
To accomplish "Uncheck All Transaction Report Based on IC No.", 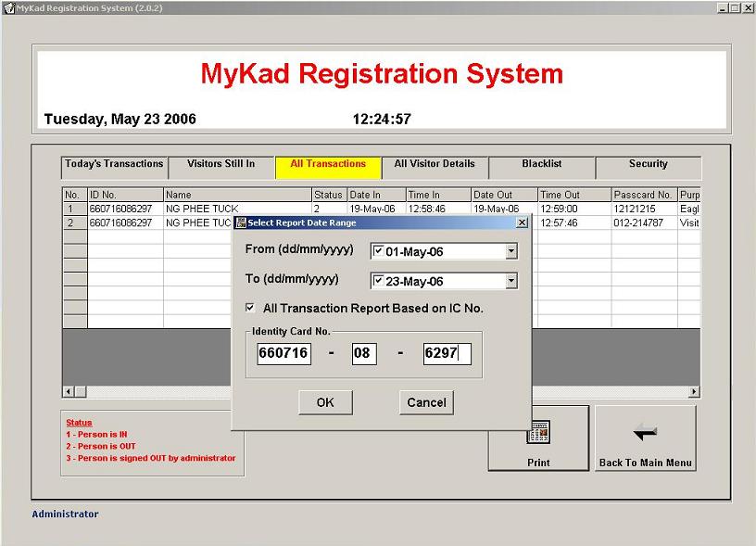I will point(250,308).
